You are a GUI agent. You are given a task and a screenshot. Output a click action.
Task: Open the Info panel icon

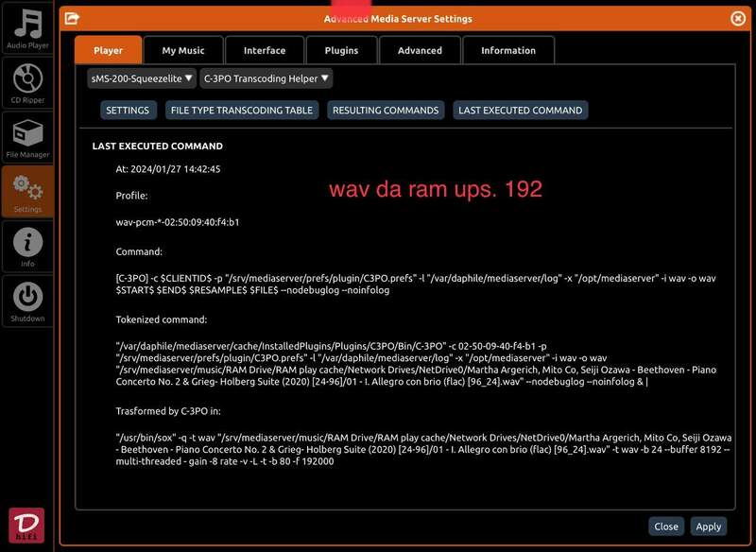coord(27,246)
